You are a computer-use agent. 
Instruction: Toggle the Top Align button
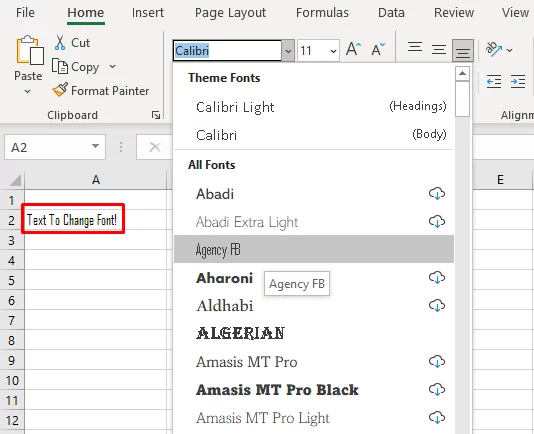click(x=415, y=48)
